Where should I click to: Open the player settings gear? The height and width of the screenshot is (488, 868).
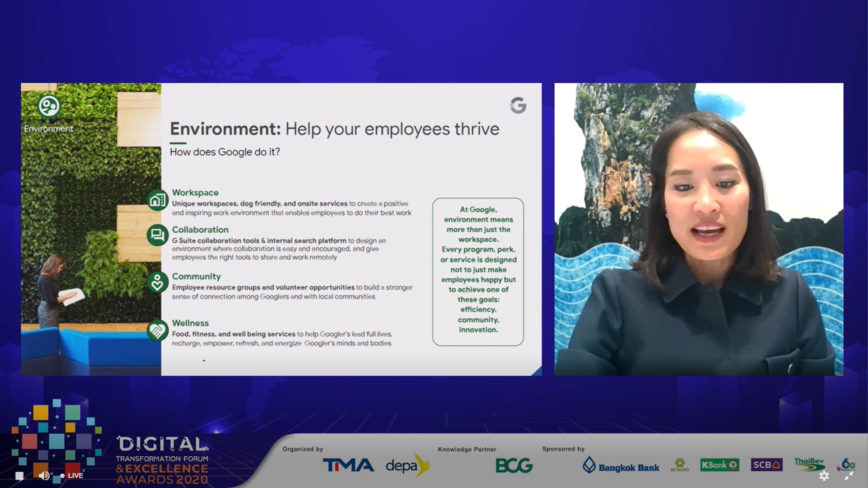pos(824,475)
